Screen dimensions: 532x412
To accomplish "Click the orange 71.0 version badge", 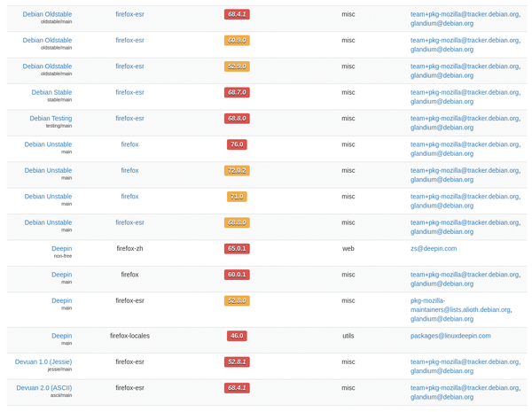I will (237, 197).
